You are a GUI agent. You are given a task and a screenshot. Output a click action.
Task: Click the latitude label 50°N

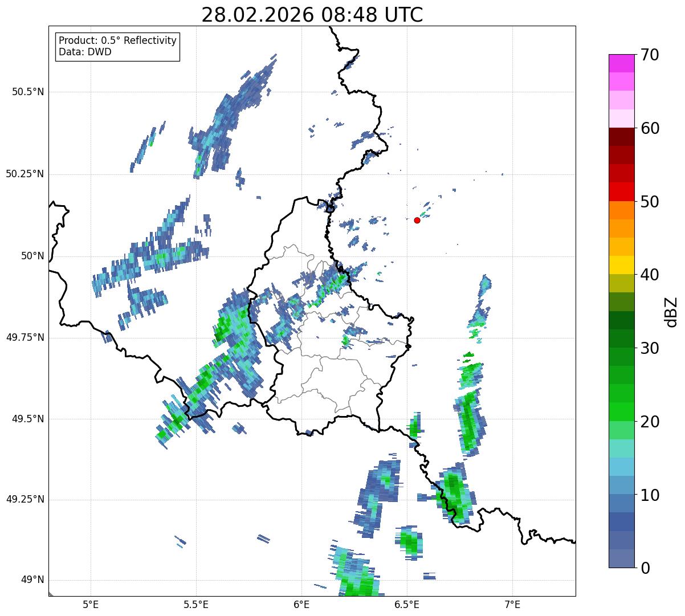pyautogui.click(x=32, y=256)
